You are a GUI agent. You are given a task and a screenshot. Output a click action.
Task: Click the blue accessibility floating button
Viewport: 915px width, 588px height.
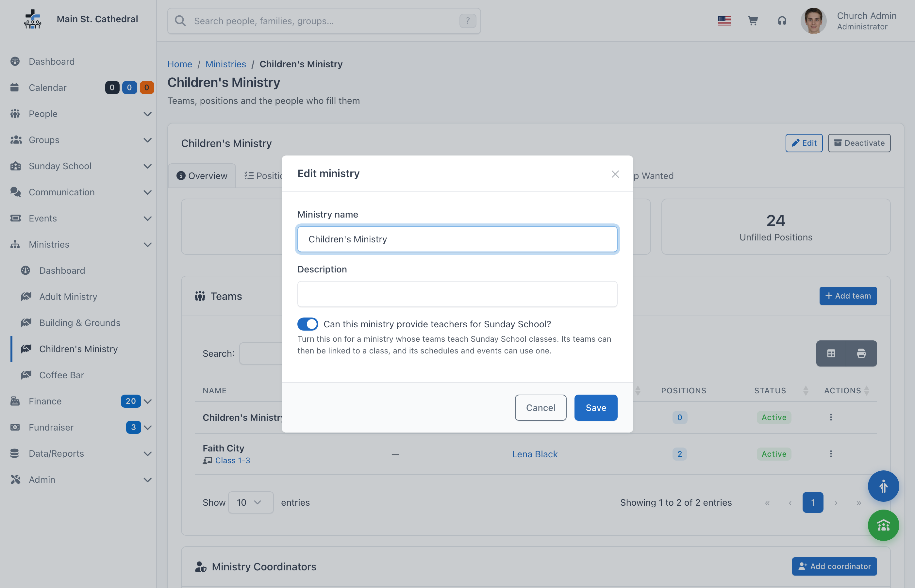click(x=883, y=486)
